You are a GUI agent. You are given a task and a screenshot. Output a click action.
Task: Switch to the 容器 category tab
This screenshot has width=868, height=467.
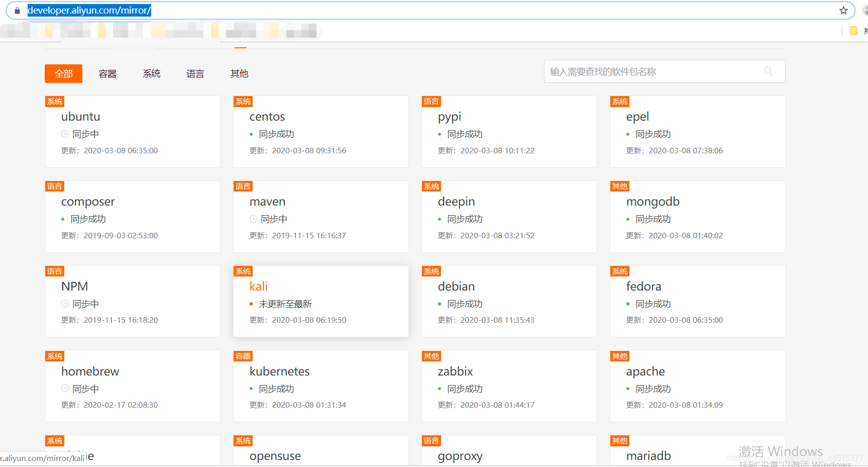(x=107, y=73)
